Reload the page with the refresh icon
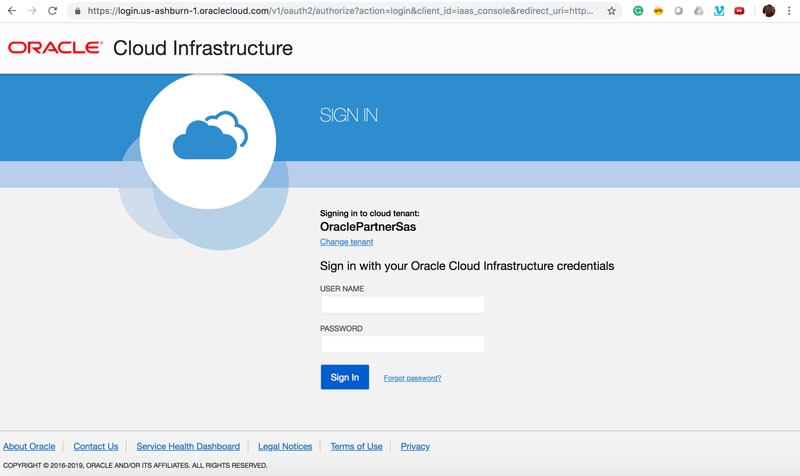This screenshot has height=476, width=800. pyautogui.click(x=53, y=11)
